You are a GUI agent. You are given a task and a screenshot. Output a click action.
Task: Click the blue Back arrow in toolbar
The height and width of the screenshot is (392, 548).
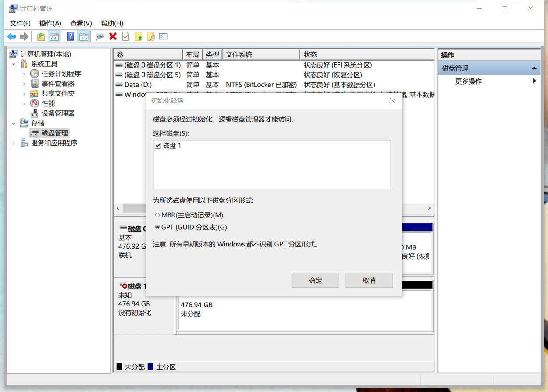tap(11, 37)
